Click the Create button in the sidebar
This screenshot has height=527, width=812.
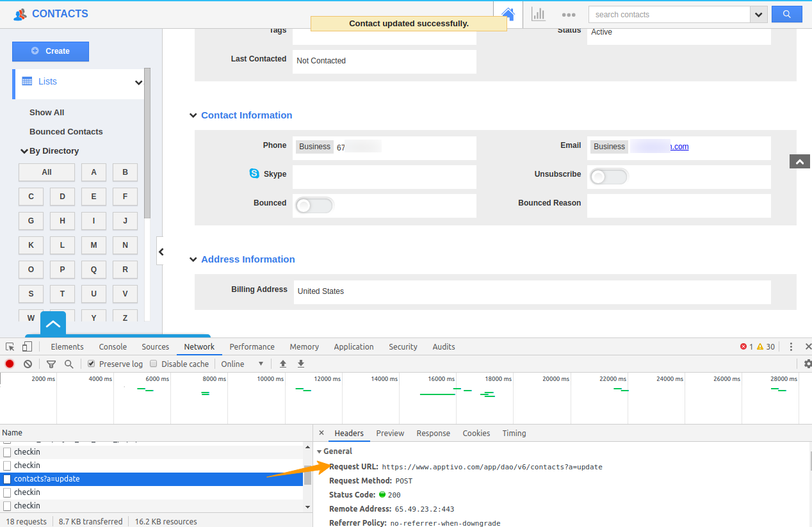pos(50,51)
